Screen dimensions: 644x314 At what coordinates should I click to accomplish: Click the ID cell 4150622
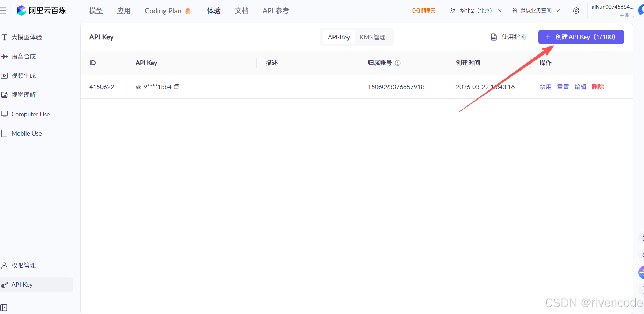(102, 87)
